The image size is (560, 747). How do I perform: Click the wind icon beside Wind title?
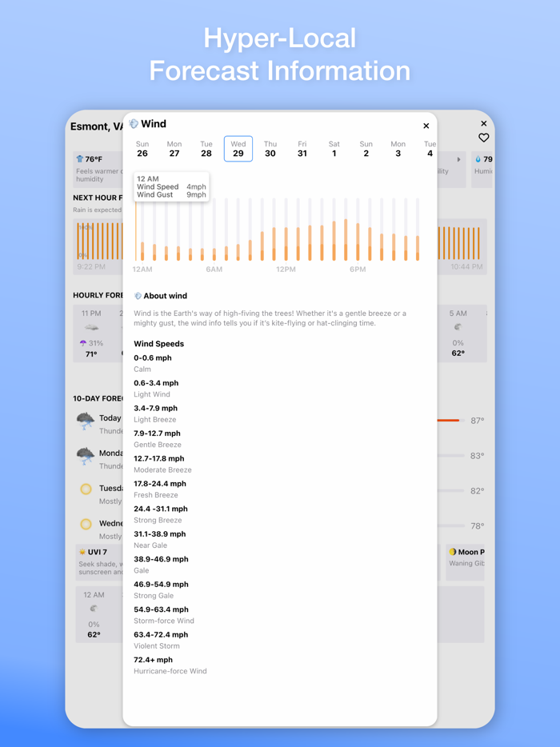[134, 124]
